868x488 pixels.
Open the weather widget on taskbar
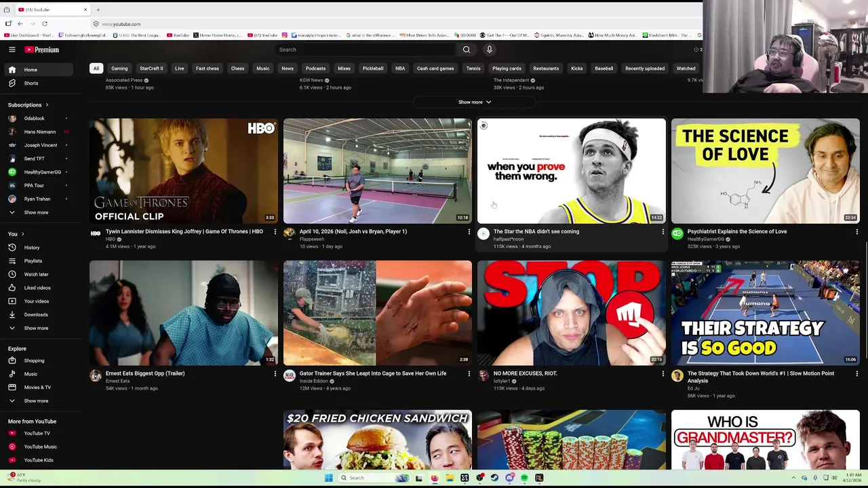coord(24,478)
